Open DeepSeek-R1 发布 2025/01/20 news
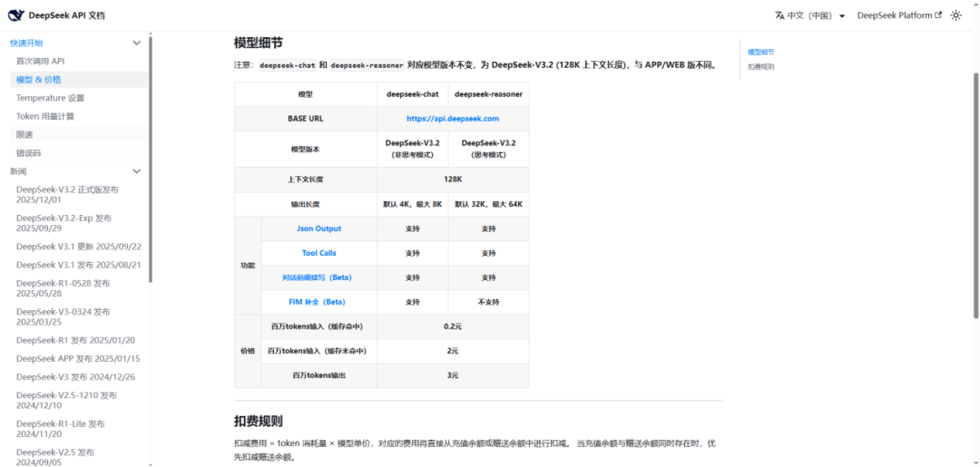980x467 pixels. tap(78, 340)
